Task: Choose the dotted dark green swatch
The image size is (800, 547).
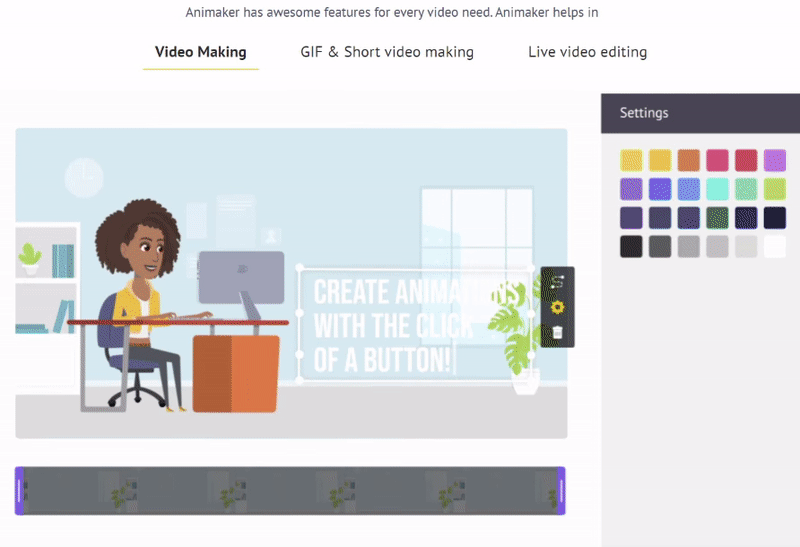Action: click(717, 218)
